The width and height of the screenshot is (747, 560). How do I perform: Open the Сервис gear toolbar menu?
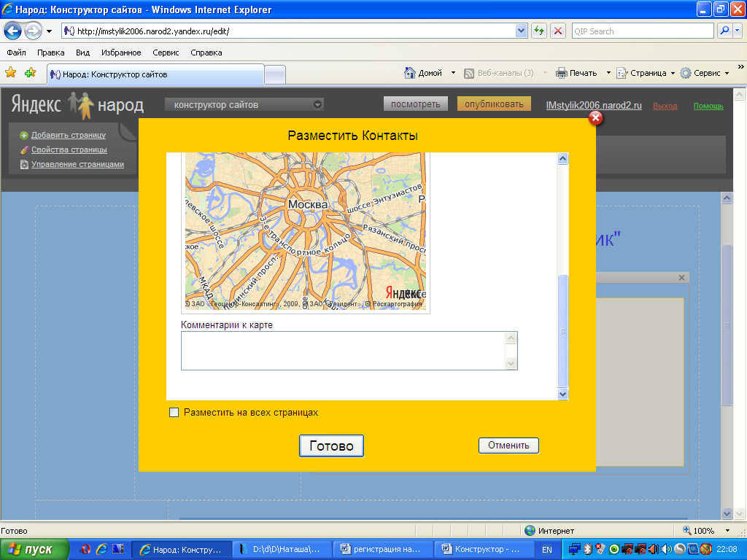click(x=705, y=73)
